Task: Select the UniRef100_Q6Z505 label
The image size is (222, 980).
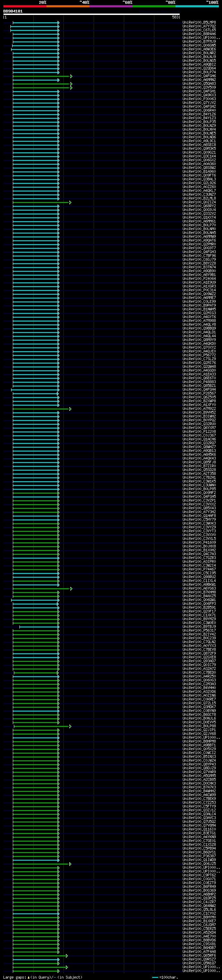Action: click(199, 397)
